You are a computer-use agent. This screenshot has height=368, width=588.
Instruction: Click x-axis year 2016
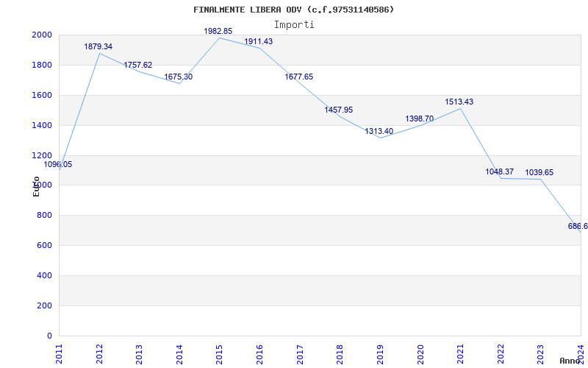pos(260,354)
